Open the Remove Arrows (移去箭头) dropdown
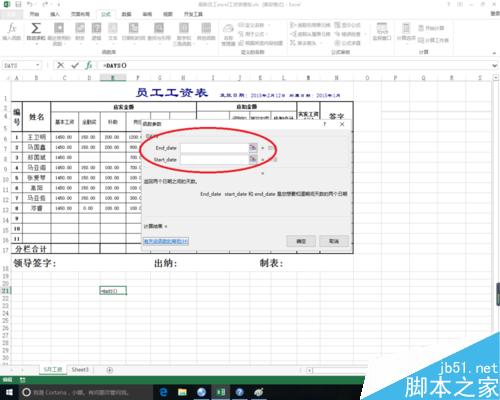 pyautogui.click(x=306, y=43)
